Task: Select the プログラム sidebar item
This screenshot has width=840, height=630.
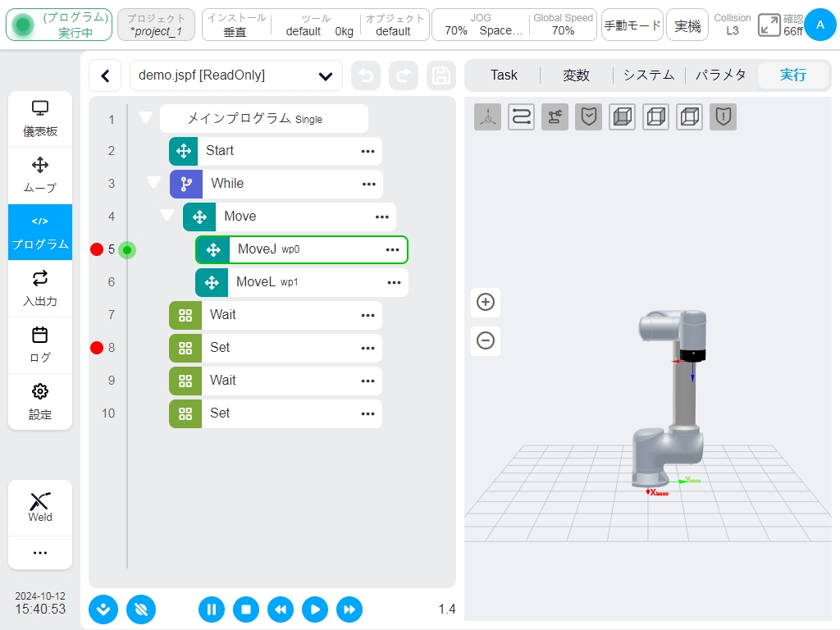Action: click(40, 232)
